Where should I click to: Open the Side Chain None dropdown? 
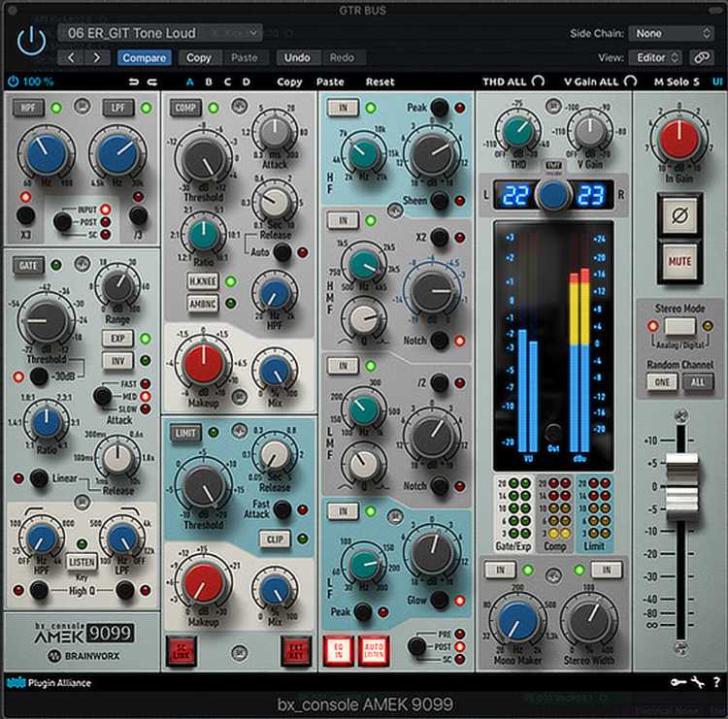pyautogui.click(x=671, y=33)
